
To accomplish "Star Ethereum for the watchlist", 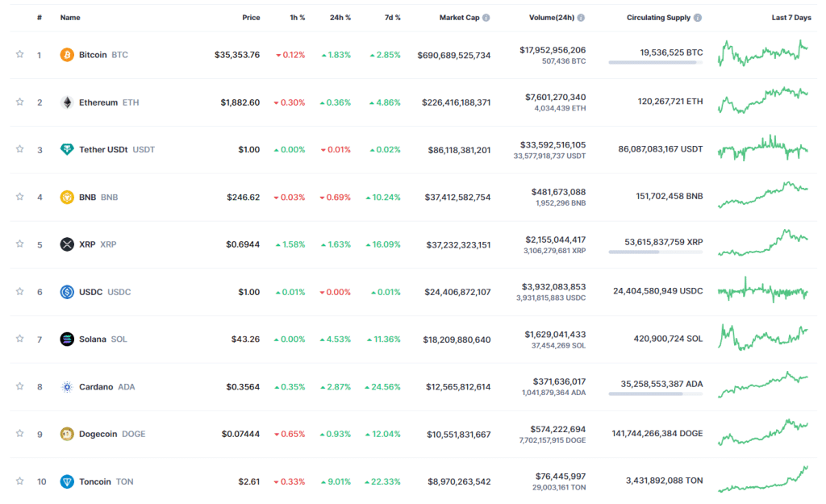I will [x=19, y=102].
